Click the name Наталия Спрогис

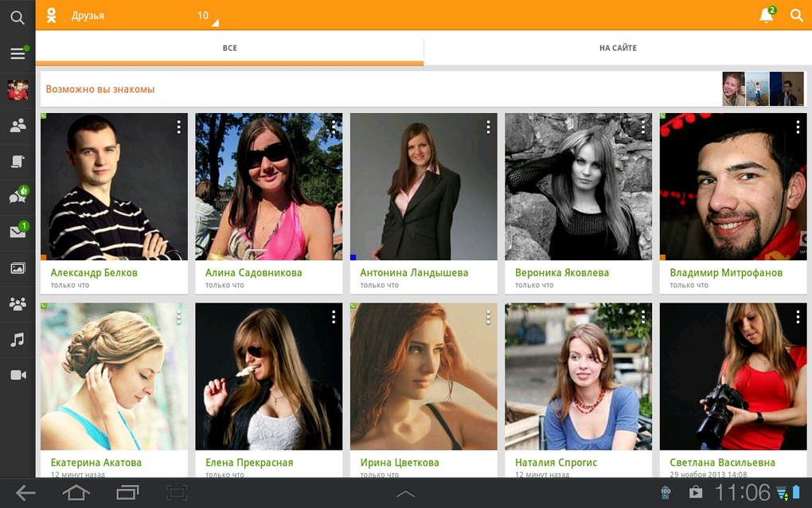(556, 463)
